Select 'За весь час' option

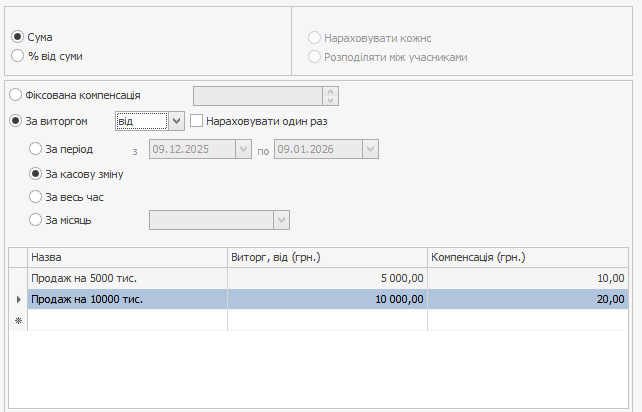click(x=37, y=197)
